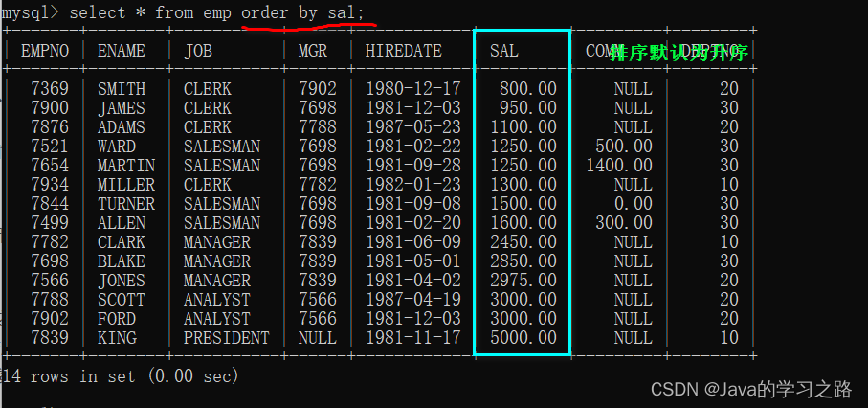
Task: Click employee number 7839
Action: tap(50, 337)
